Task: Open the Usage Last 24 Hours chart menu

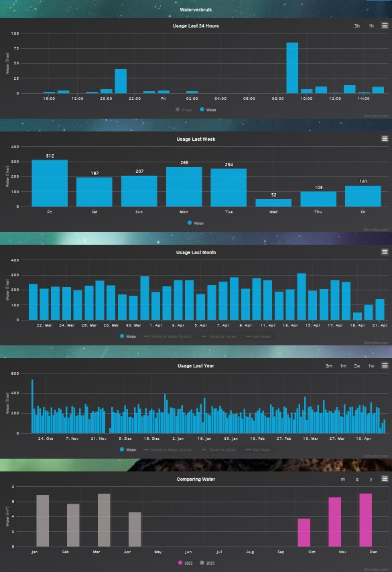Action: tap(385, 25)
